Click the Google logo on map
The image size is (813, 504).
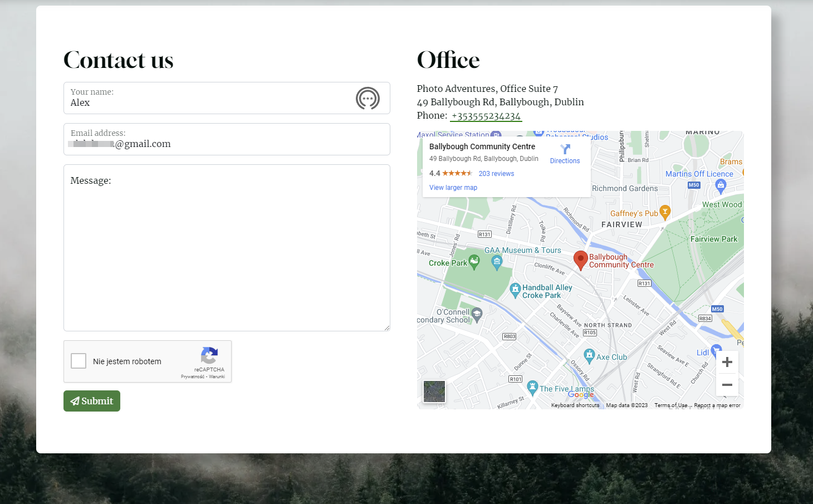[581, 395]
